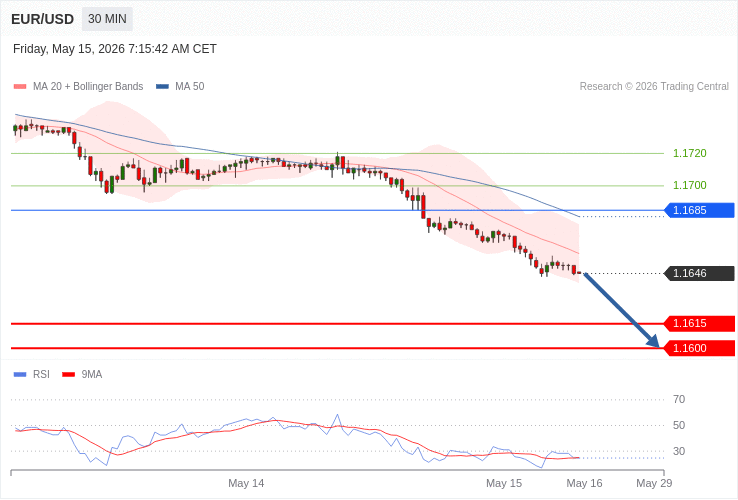
Task: Click the 1.1700 green resistance label
Action: (690, 185)
